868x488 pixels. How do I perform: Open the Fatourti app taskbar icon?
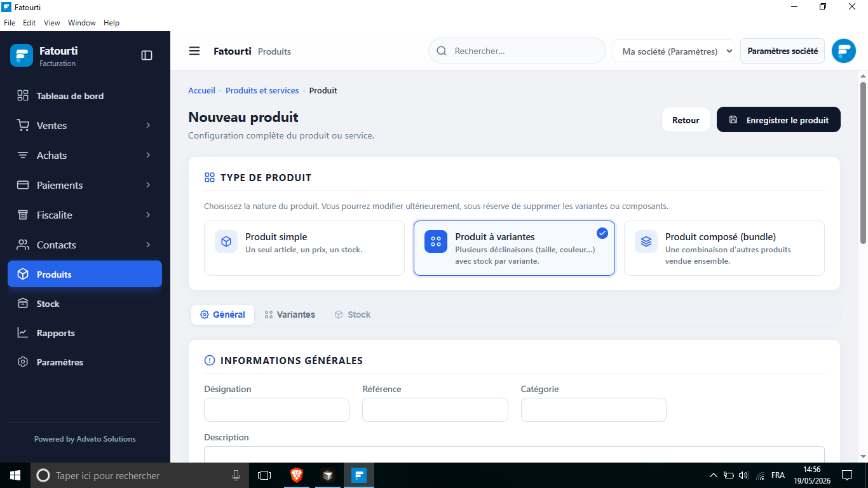(359, 475)
